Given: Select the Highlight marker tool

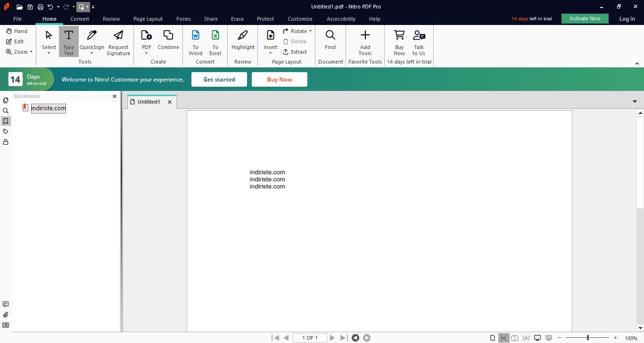Looking at the screenshot, I should [x=243, y=40].
